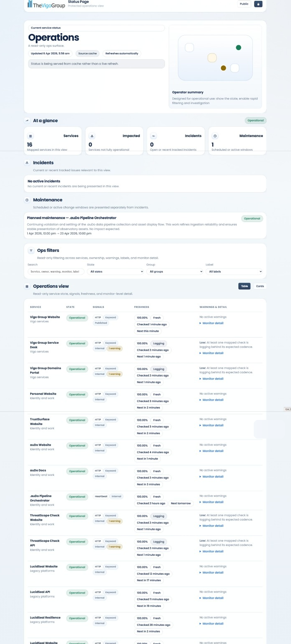Expand Monitor detail for ThreatScope Check API
The image size is (291, 644).
click(211, 551)
